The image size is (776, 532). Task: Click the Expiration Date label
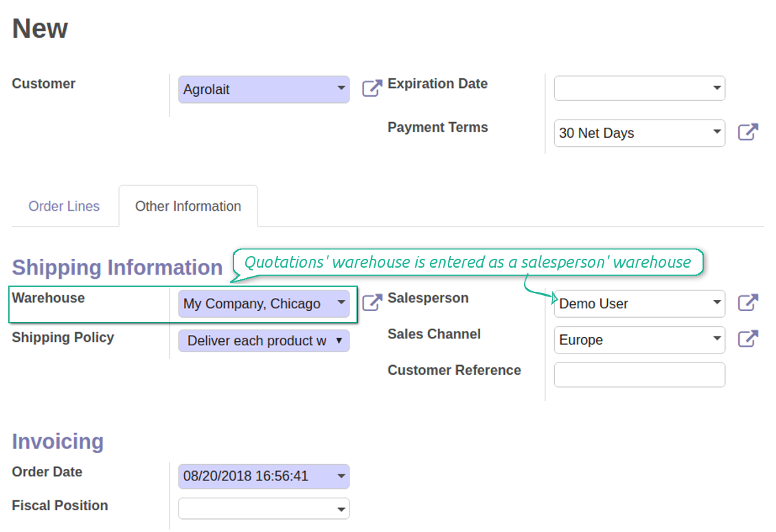[x=437, y=84]
